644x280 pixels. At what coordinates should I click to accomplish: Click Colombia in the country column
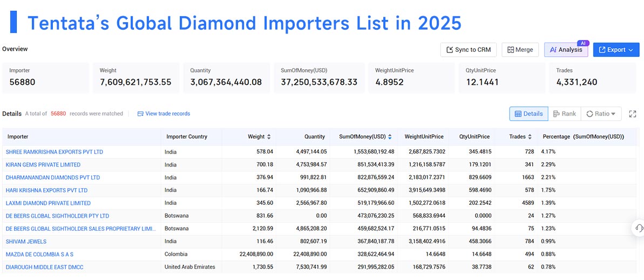[x=176, y=254]
